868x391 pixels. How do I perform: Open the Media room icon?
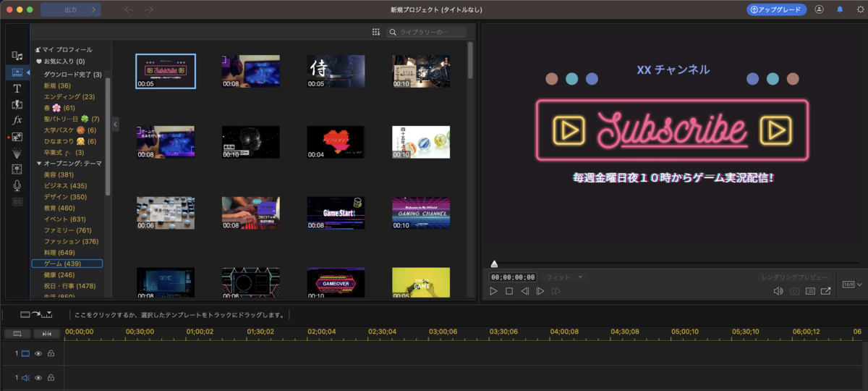[x=17, y=56]
